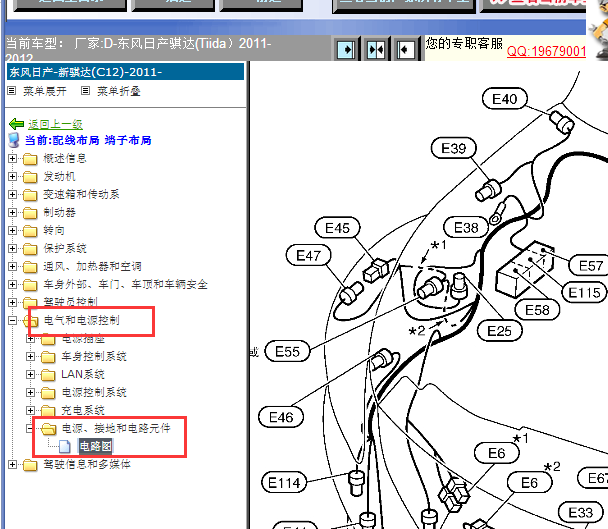
Task: Click connector label E40 in the diagram
Action: (505, 98)
